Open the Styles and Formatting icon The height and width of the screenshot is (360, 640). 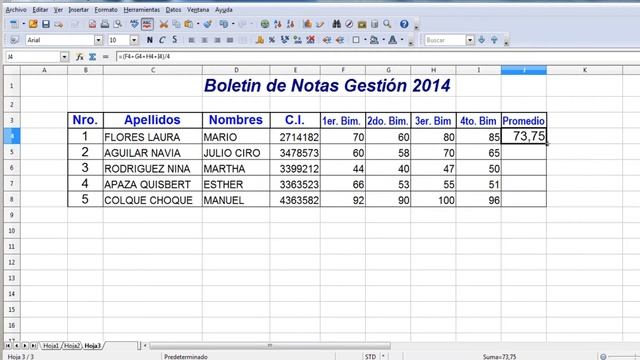14,40
